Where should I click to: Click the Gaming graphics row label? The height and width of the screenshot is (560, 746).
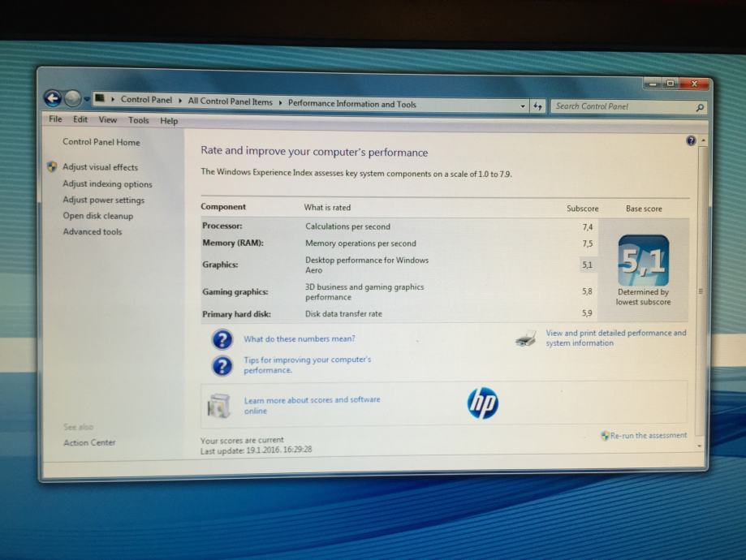[235, 291]
